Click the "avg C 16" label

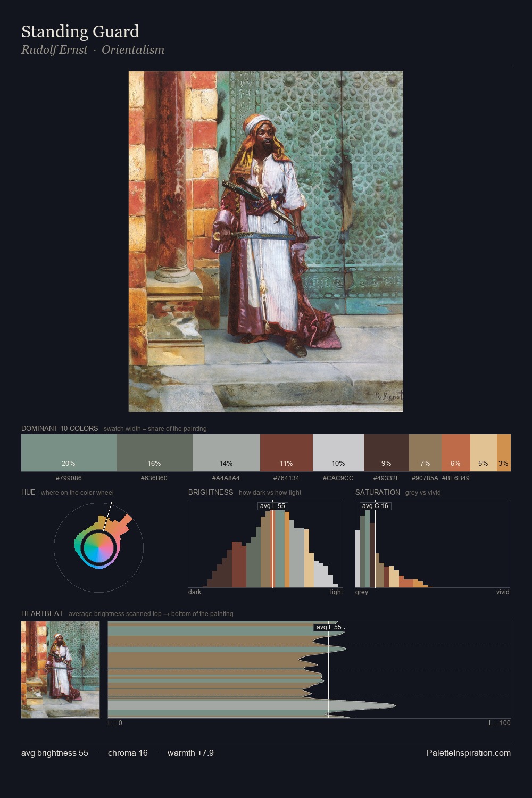pyautogui.click(x=375, y=506)
